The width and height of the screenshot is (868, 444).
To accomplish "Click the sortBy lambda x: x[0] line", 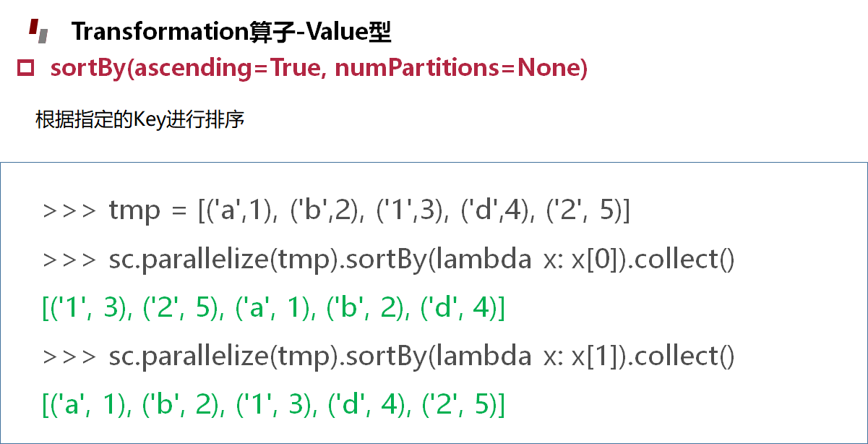I will (389, 260).
